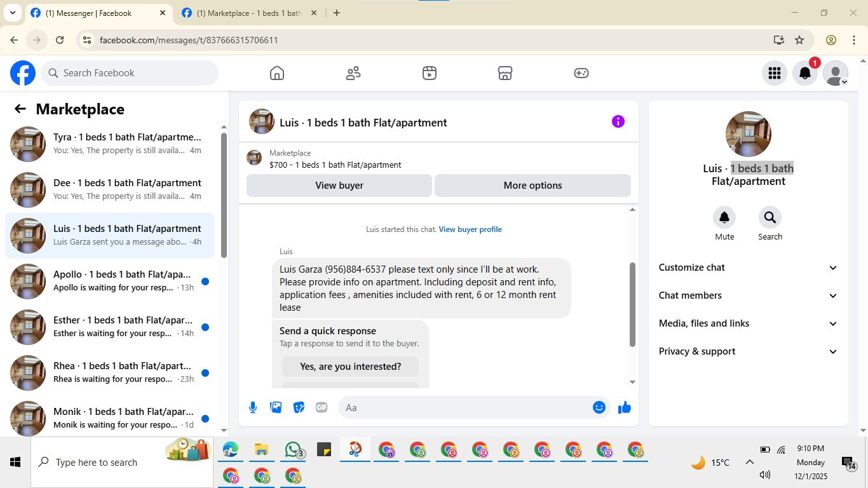Viewport: 868px width, 488px height.
Task: Switch to the Marketplace browser tab
Action: tap(248, 13)
